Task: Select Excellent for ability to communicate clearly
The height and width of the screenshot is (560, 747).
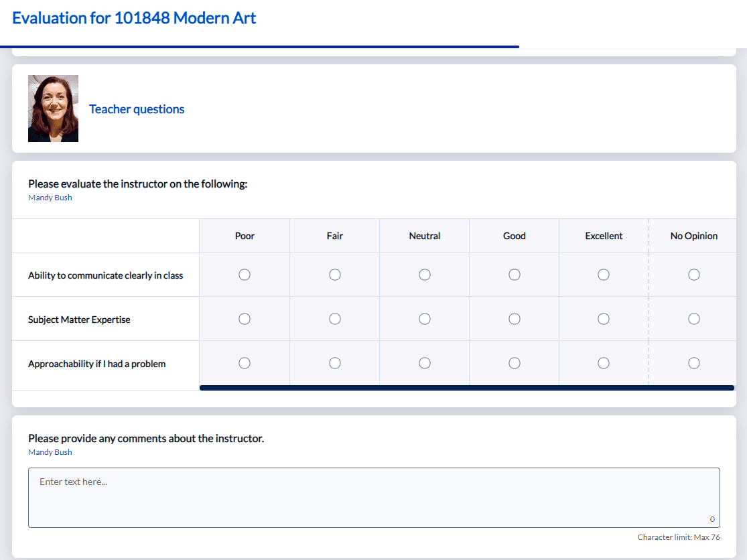Action: point(603,274)
